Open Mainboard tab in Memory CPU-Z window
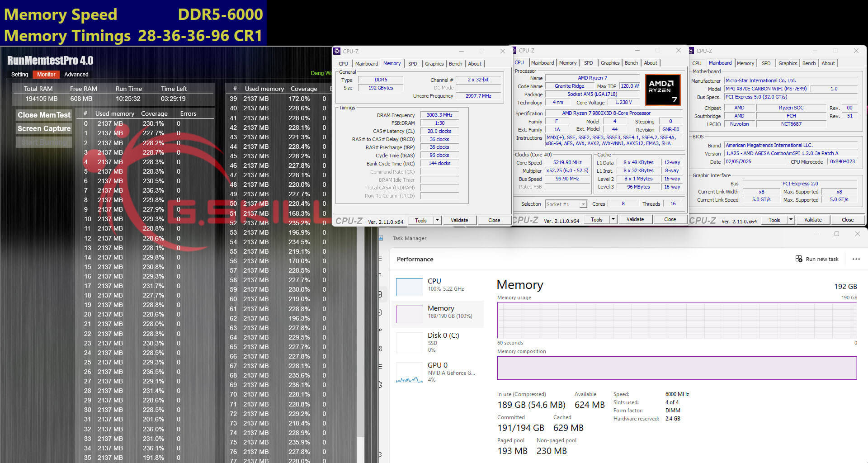Screen dimensions: 868x463 [x=367, y=64]
